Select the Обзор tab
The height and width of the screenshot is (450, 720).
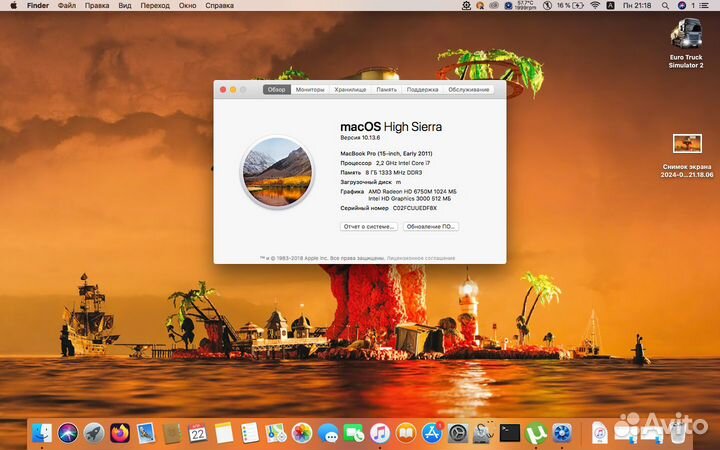(x=276, y=90)
